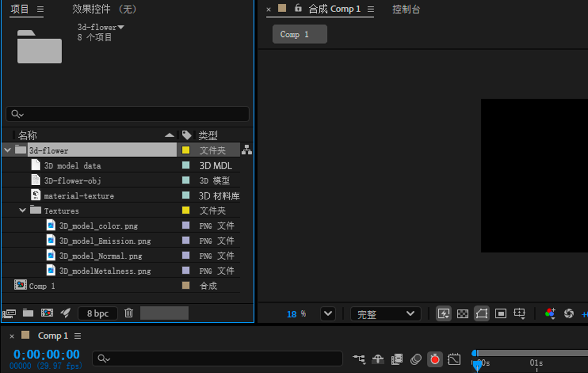Open the project flowchart icon beside 3d-flower row
The width and height of the screenshot is (588, 373).
point(247,150)
